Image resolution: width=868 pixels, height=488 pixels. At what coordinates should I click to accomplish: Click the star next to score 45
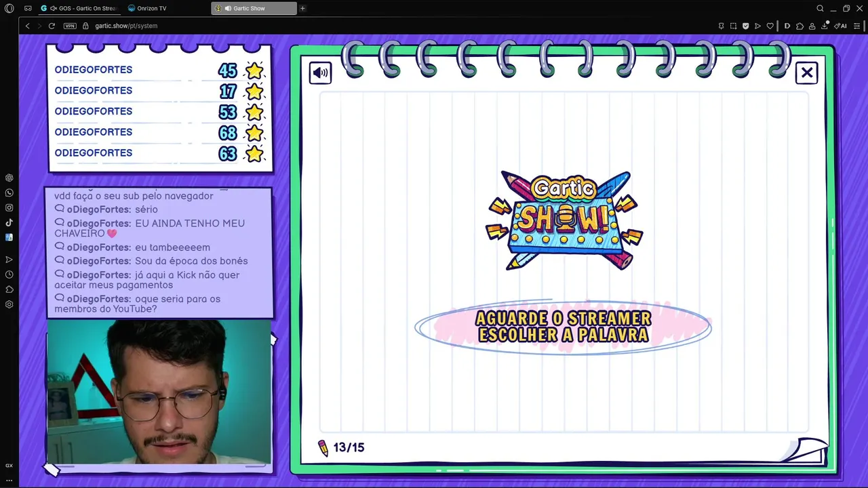(x=254, y=70)
